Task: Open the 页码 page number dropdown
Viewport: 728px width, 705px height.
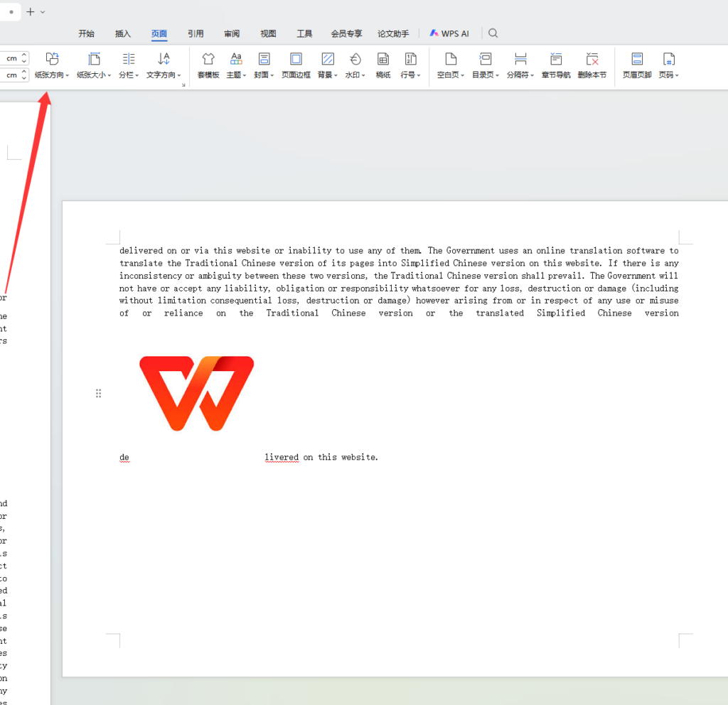Action: click(x=668, y=65)
